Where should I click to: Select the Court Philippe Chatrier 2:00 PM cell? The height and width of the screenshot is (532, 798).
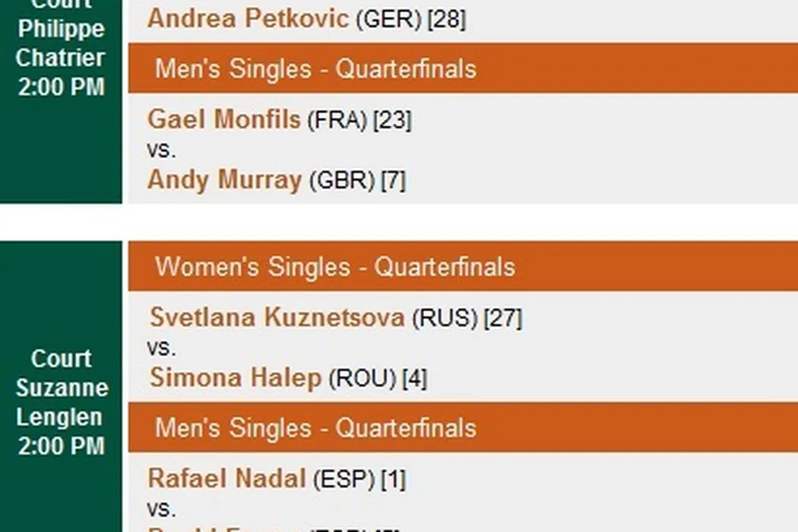[61, 57]
